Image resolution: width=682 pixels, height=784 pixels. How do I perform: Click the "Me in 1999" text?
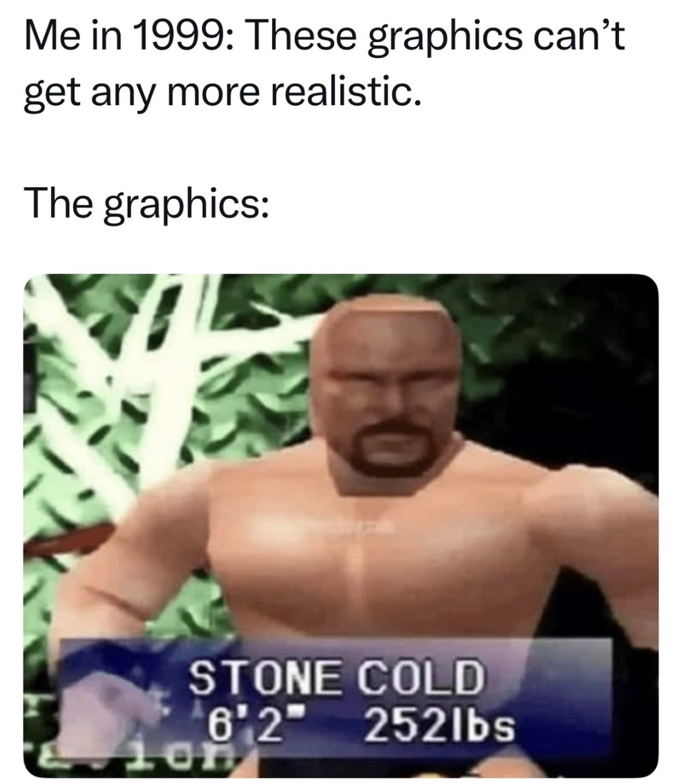[121, 37]
